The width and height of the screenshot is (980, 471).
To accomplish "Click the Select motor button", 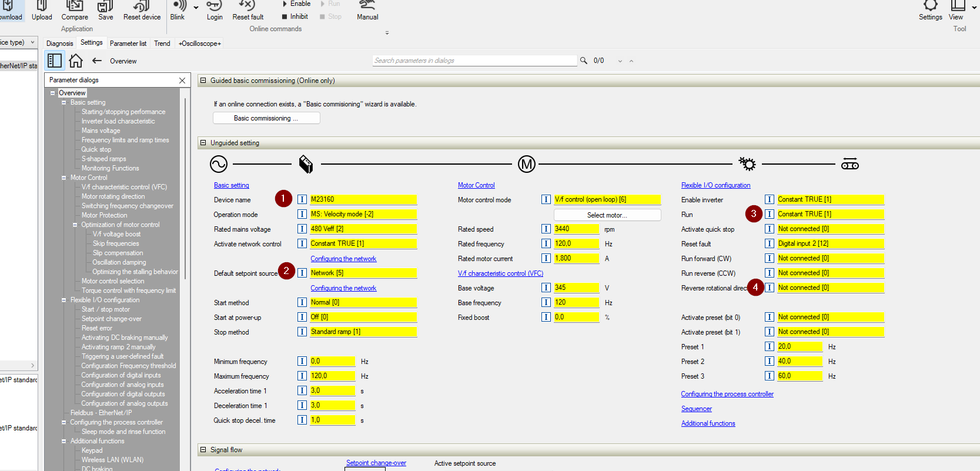I will [607, 215].
